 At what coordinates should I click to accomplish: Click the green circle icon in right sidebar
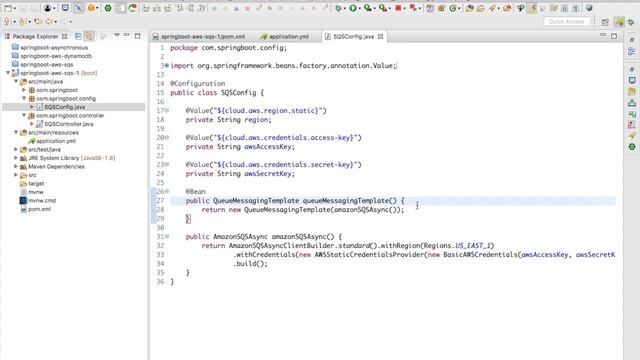[632, 147]
